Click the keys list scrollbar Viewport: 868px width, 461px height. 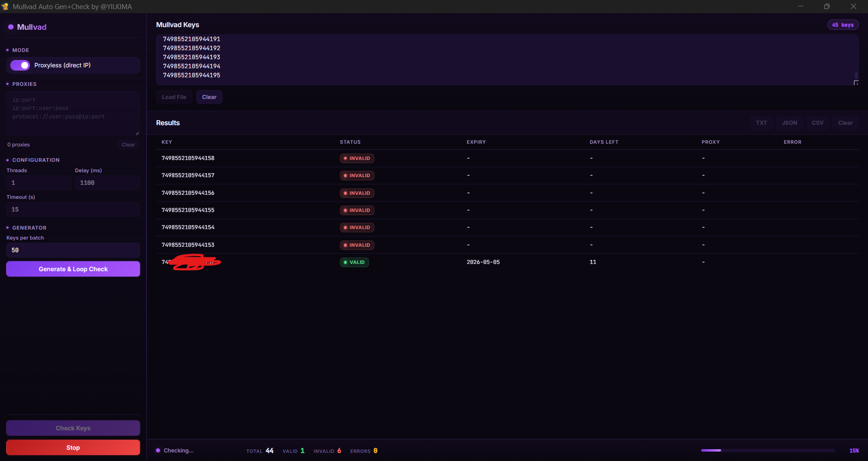(x=856, y=75)
